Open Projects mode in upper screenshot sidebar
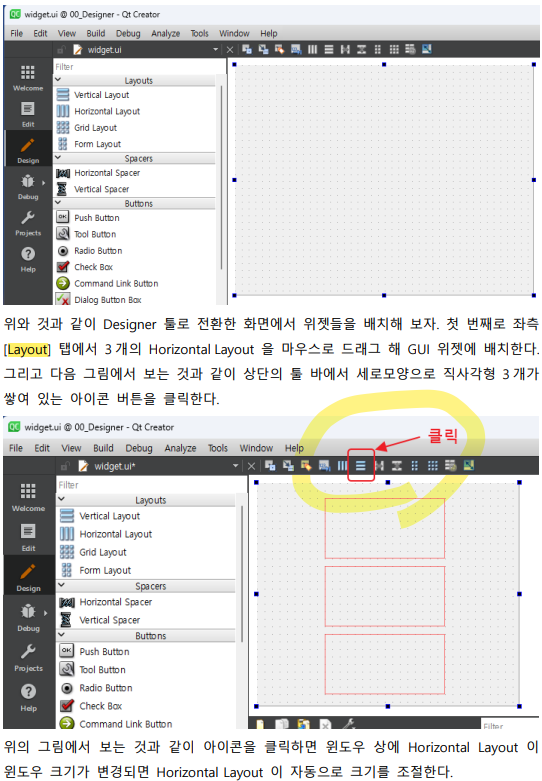542x781 pixels. tap(28, 223)
